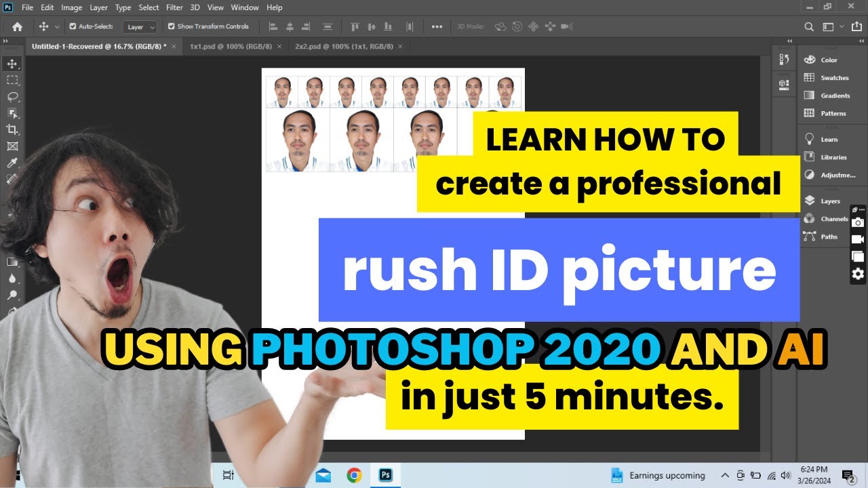Open the Window menu

point(245,7)
